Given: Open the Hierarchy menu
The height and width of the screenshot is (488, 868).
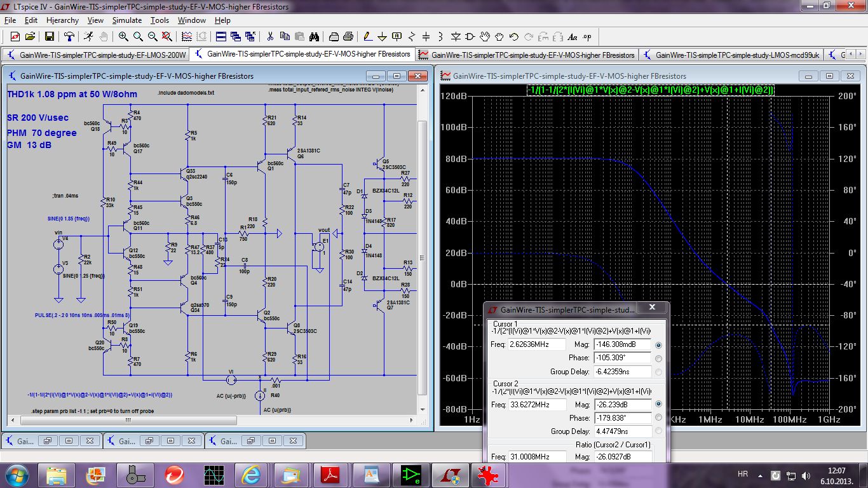Looking at the screenshot, I should pyautogui.click(x=62, y=20).
